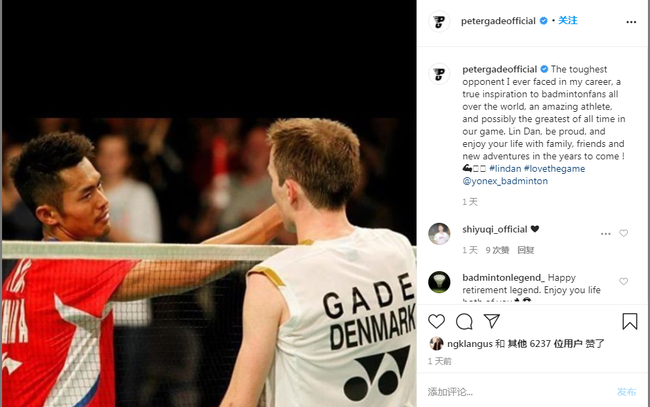650x407 pixels.
Task: Open petergadeofficial header profile avatar
Action: pyautogui.click(x=439, y=21)
